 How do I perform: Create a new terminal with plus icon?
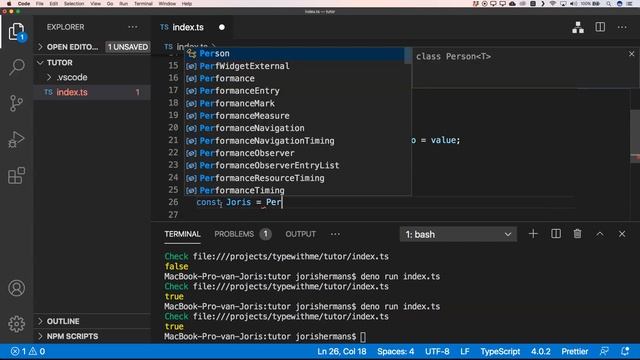[x=533, y=234]
